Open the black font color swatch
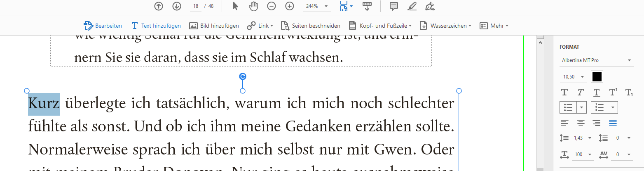Screen dimensions: 644x171 pyautogui.click(x=597, y=77)
